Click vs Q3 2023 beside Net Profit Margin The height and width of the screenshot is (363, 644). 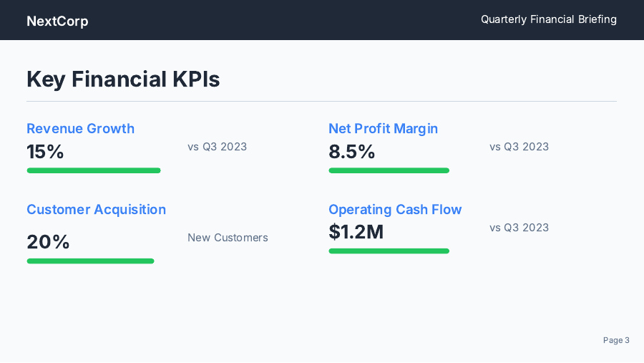(519, 147)
